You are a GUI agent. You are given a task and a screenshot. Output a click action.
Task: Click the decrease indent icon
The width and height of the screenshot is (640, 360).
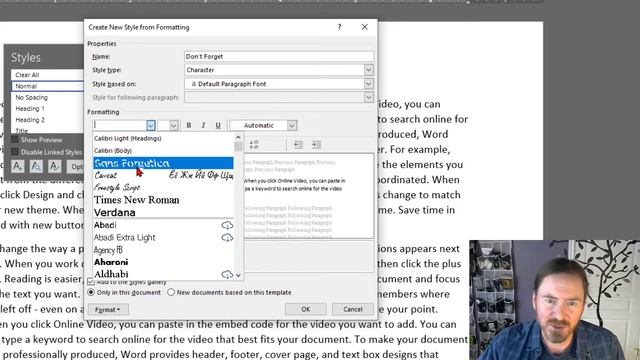298,144
